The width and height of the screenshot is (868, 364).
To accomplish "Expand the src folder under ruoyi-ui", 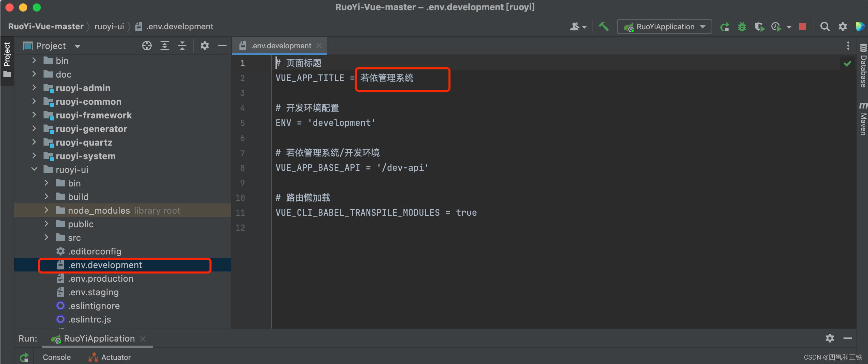I will coord(46,237).
